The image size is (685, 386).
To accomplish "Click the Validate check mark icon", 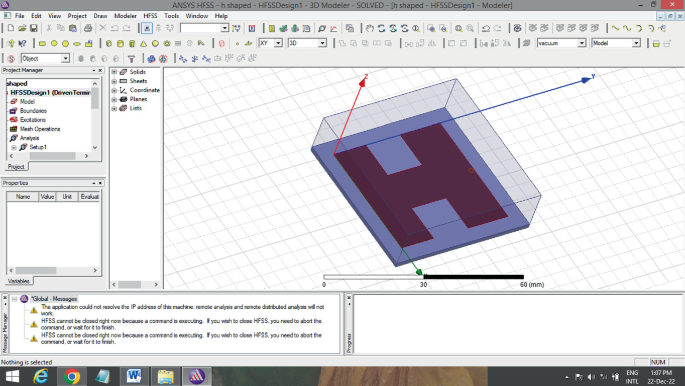I will click(x=283, y=28).
